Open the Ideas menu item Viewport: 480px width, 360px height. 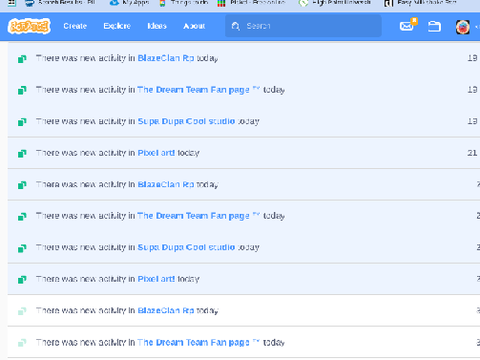(x=157, y=26)
